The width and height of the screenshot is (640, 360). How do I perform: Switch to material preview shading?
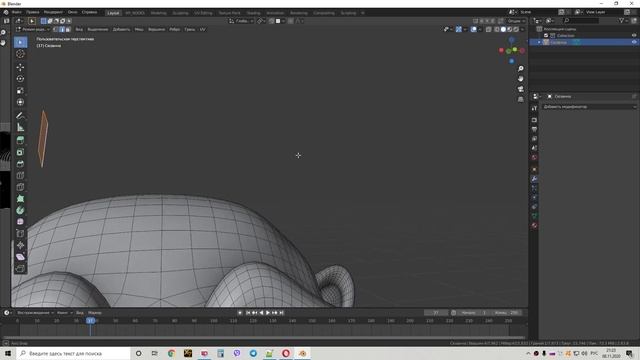pyautogui.click(x=509, y=29)
